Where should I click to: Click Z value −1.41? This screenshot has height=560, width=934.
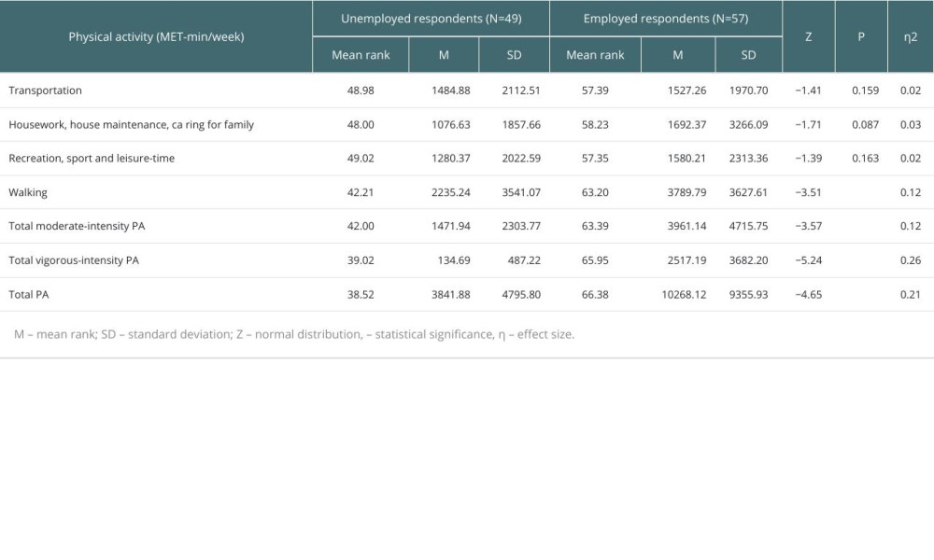tap(808, 91)
